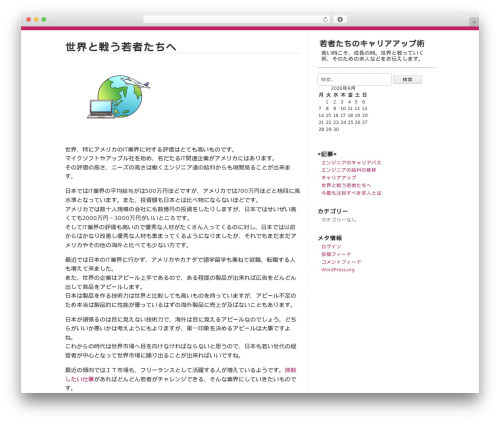Click the post title 世界と戦う若者たちへ
Viewport: 500px width, 423px height.
point(121,47)
